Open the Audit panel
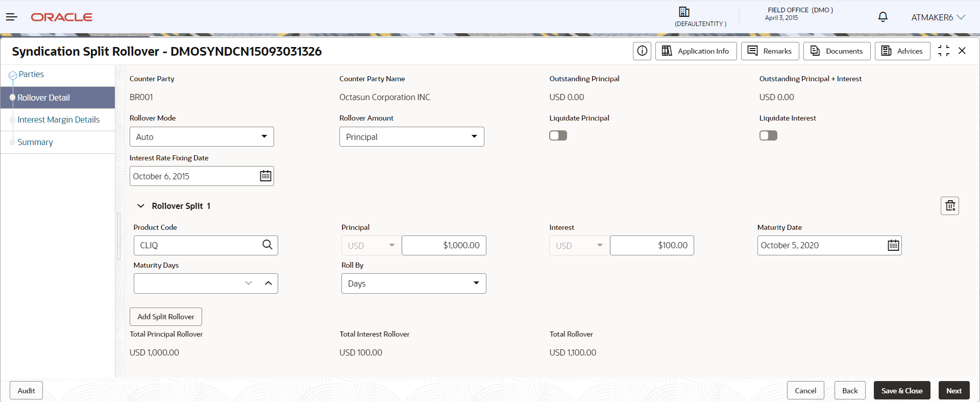The height and width of the screenshot is (402, 980). pos(26,391)
